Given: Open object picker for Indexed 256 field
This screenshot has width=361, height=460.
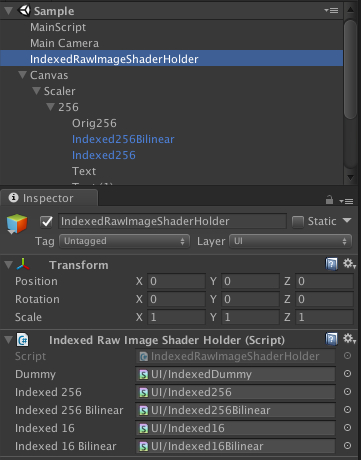Looking at the screenshot, I should [x=347, y=392].
